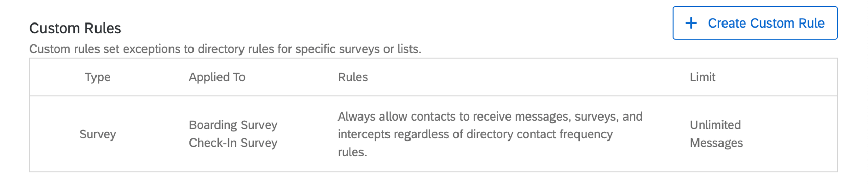Click the Custom Rules section heading
Viewport: 868px width, 186px height.
(75, 28)
